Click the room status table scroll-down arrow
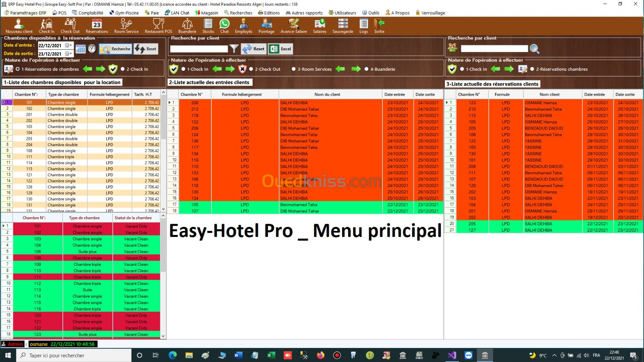The image size is (644, 362). click(163, 336)
